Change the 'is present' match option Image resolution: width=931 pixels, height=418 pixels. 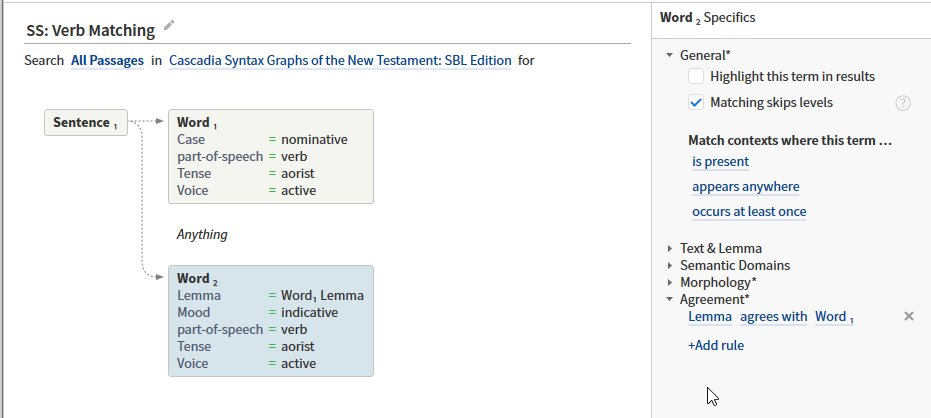tap(720, 162)
